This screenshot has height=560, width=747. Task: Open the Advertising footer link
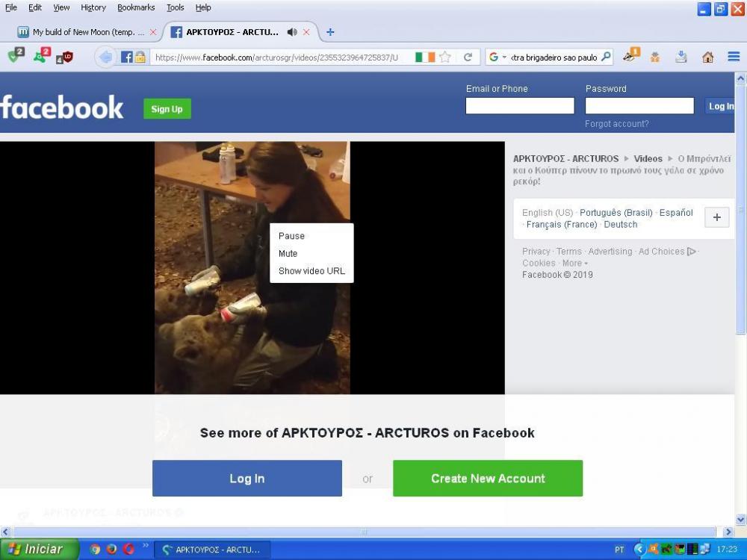[610, 251]
